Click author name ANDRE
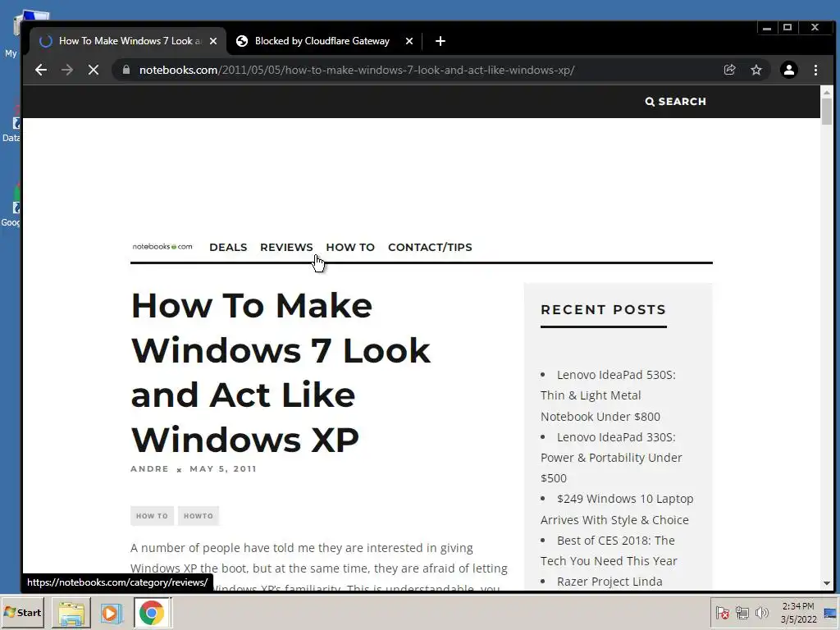Image resolution: width=840 pixels, height=630 pixels. coord(149,468)
